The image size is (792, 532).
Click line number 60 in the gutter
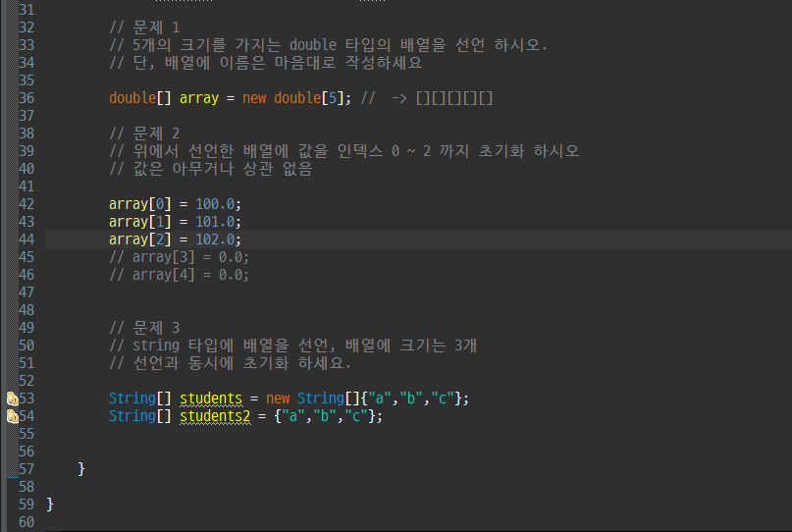26,522
